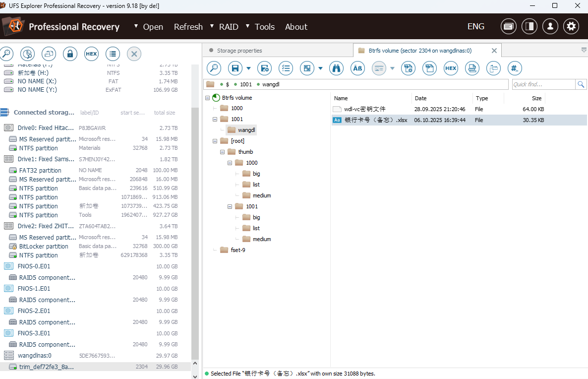Click the save/recover disk icon in file toolbar
The width and height of the screenshot is (588, 379).
tap(235, 68)
